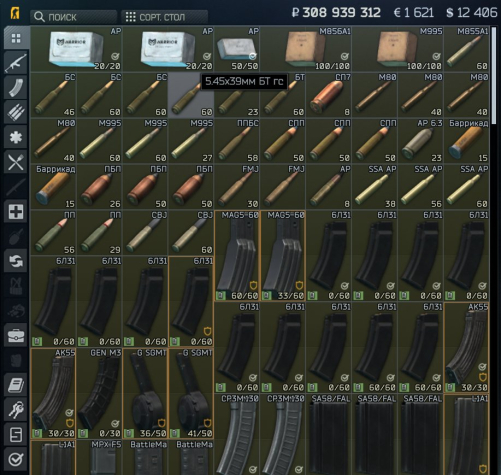Select the provisions fork and knife filter
Screen dimensions: 501x475
click(16, 162)
